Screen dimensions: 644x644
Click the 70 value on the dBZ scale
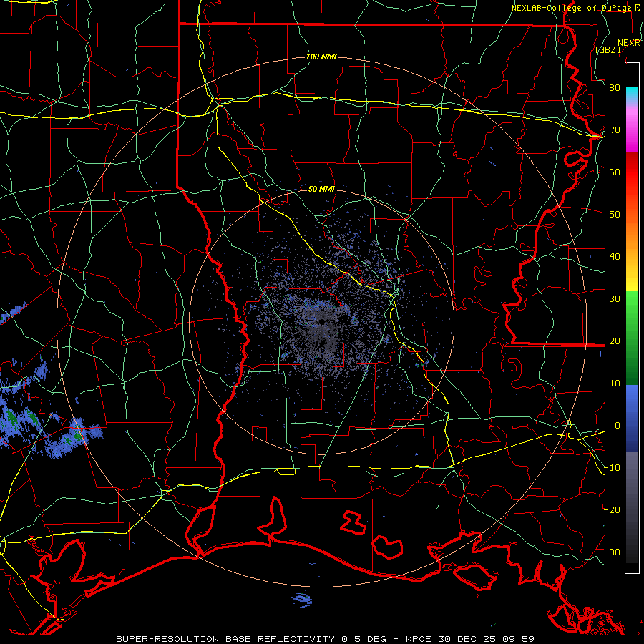[615, 130]
